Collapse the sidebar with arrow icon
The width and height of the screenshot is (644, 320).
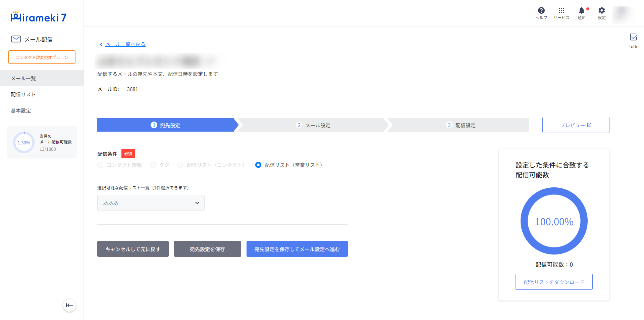click(x=69, y=305)
